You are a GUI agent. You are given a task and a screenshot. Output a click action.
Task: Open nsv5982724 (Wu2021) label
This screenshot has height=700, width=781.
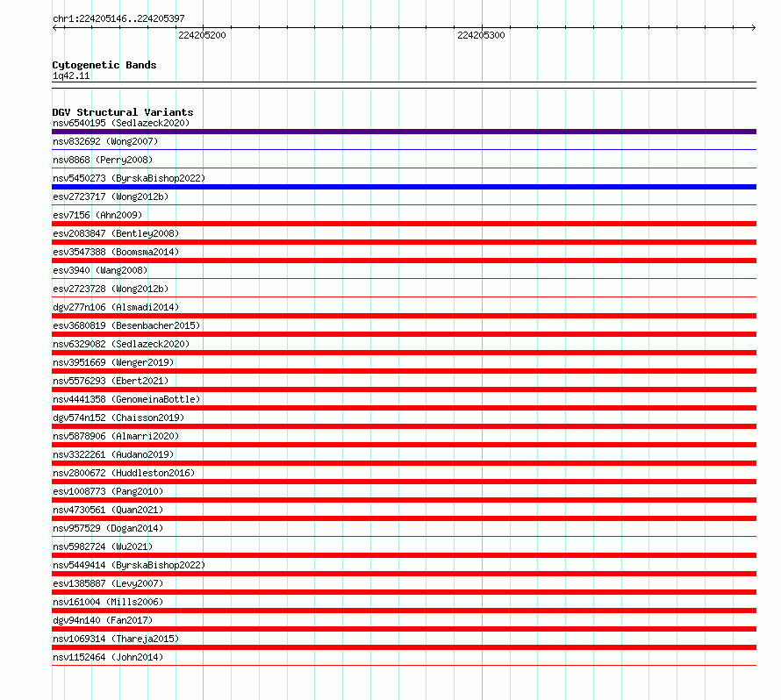103,546
